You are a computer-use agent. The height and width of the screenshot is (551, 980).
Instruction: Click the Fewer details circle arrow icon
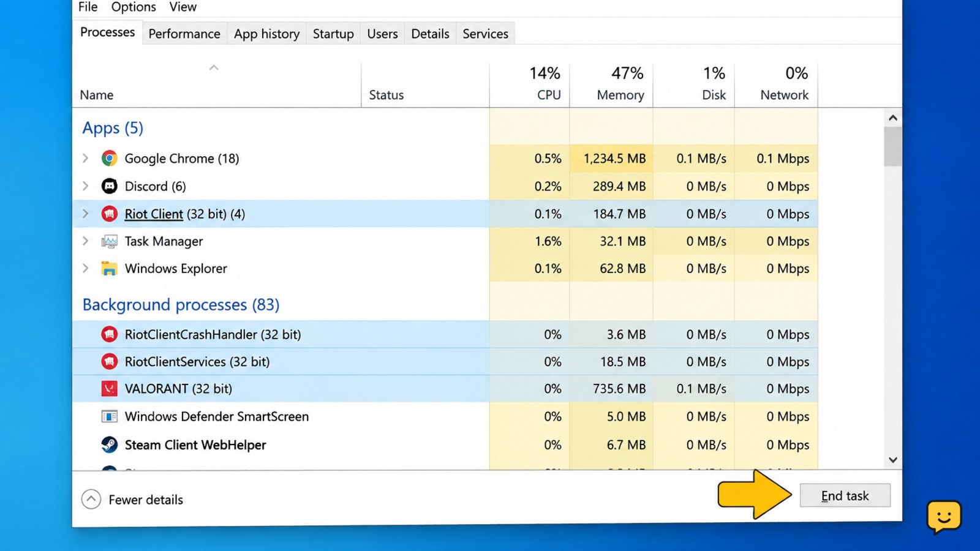(91, 500)
